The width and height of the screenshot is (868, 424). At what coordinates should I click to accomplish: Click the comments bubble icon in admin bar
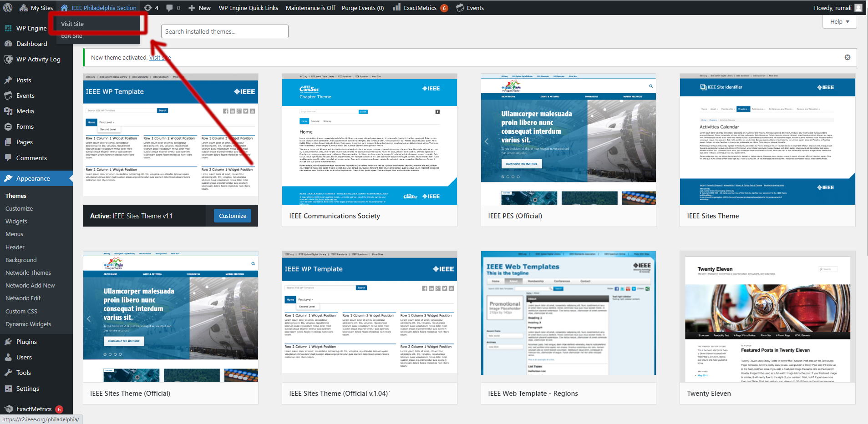[x=169, y=8]
